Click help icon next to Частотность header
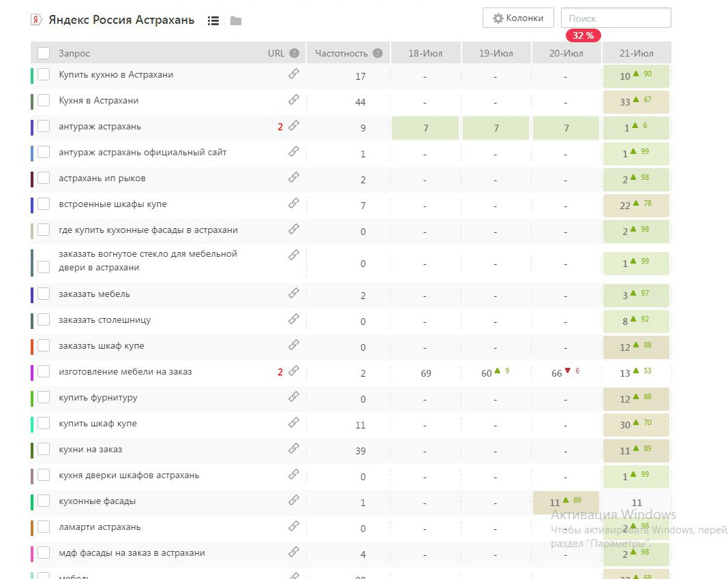728x579 pixels. click(378, 53)
